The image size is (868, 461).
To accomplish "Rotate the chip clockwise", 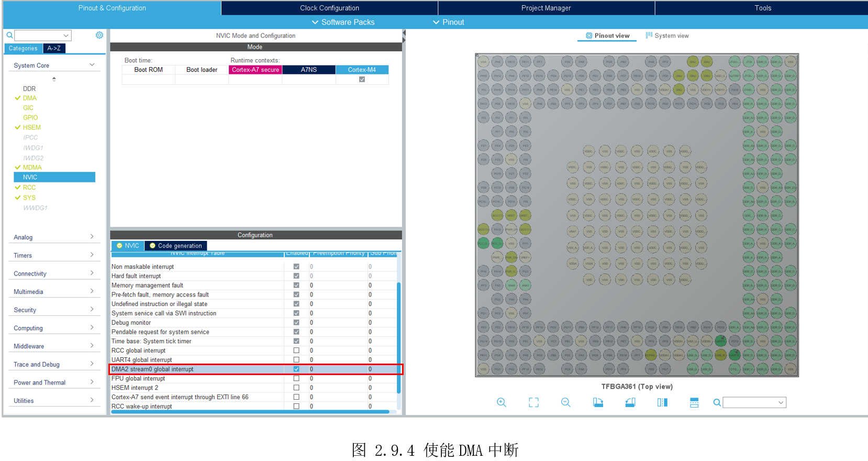I will 598,402.
